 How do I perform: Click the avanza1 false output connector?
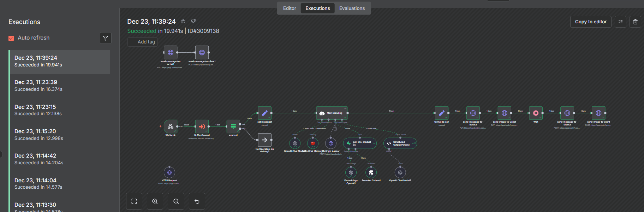(240, 129)
